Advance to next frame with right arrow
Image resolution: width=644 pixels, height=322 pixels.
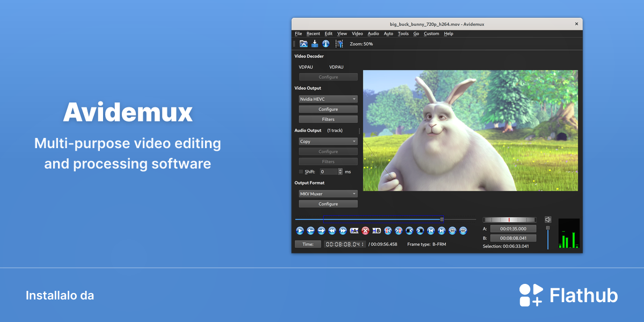tap(321, 231)
